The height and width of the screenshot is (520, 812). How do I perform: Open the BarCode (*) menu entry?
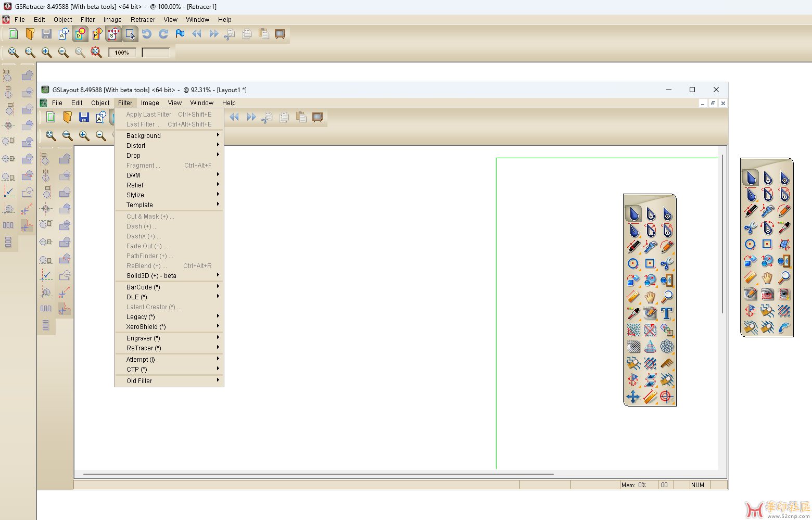(169, 287)
